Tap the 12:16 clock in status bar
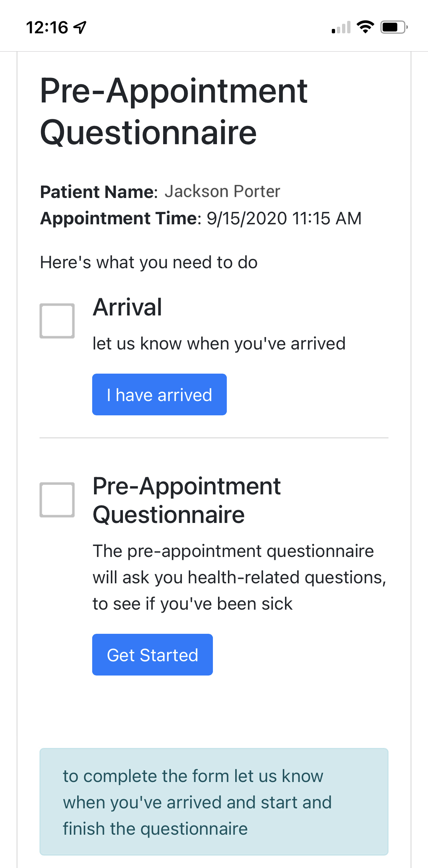The height and width of the screenshot is (868, 428). click(47, 27)
